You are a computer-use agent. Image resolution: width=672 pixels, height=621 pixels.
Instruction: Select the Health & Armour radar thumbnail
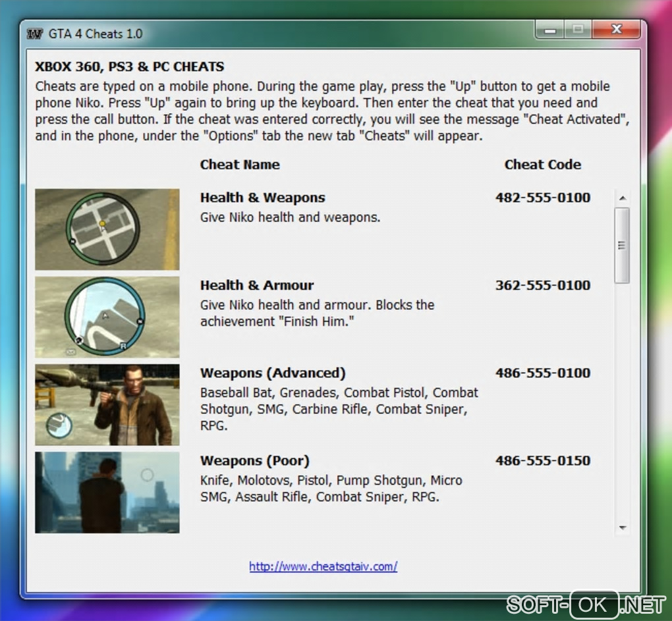pos(107,317)
